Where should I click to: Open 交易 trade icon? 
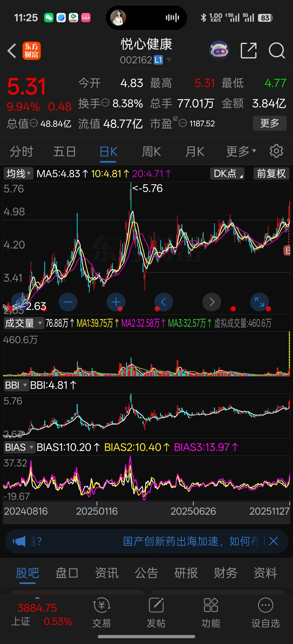101,612
